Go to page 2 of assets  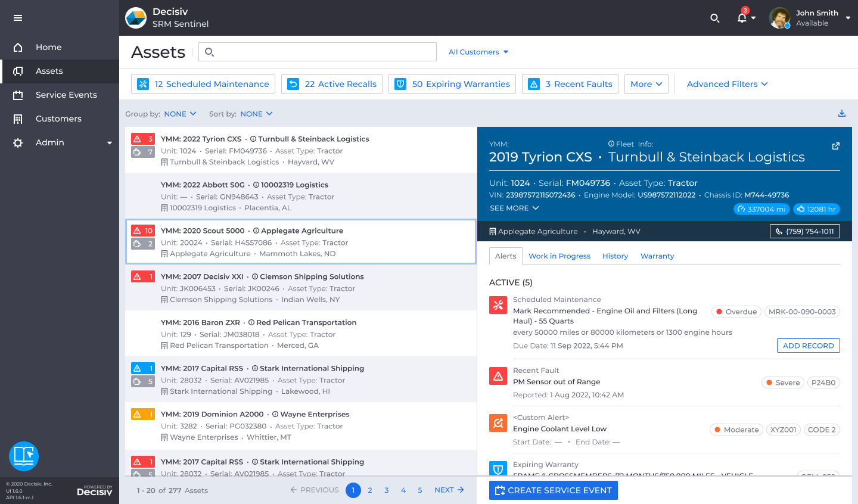coord(370,490)
